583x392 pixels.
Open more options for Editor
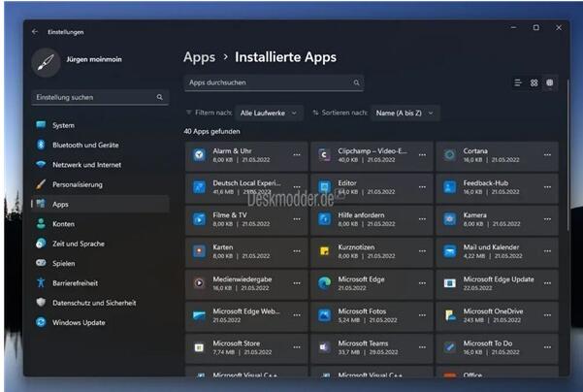tap(422, 187)
